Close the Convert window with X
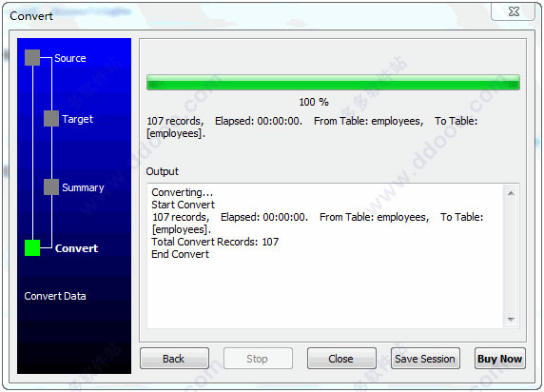The width and height of the screenshot is (544, 392). point(514,11)
